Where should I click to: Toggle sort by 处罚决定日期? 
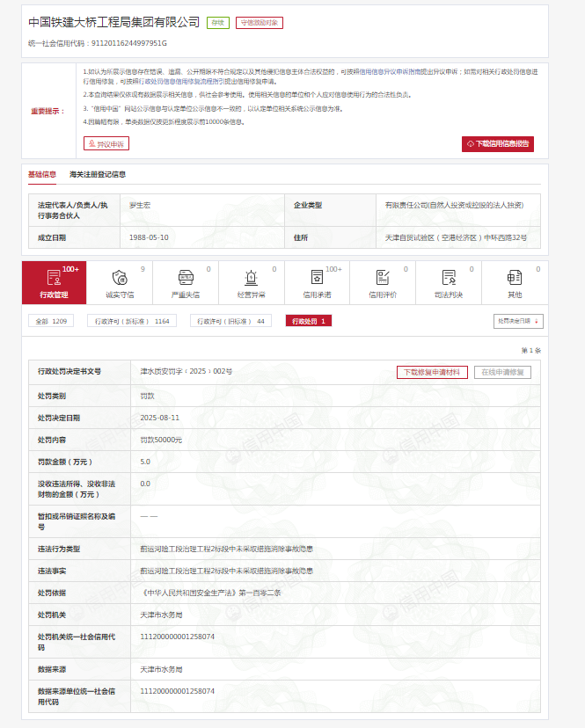(518, 321)
